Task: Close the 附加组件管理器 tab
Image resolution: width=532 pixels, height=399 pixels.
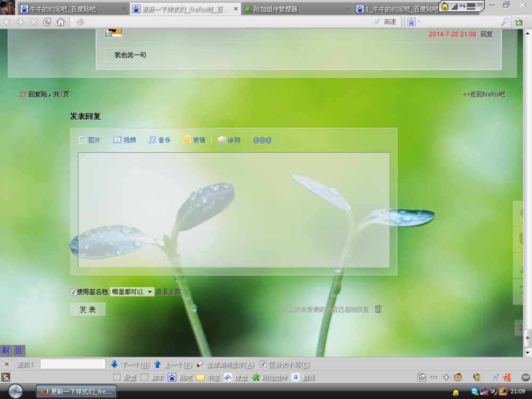Action: pos(347,9)
